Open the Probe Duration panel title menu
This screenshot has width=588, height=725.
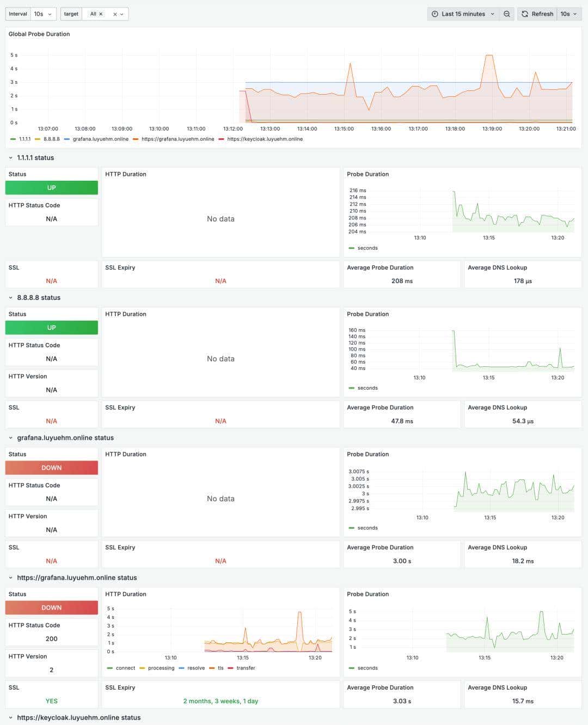(x=368, y=174)
